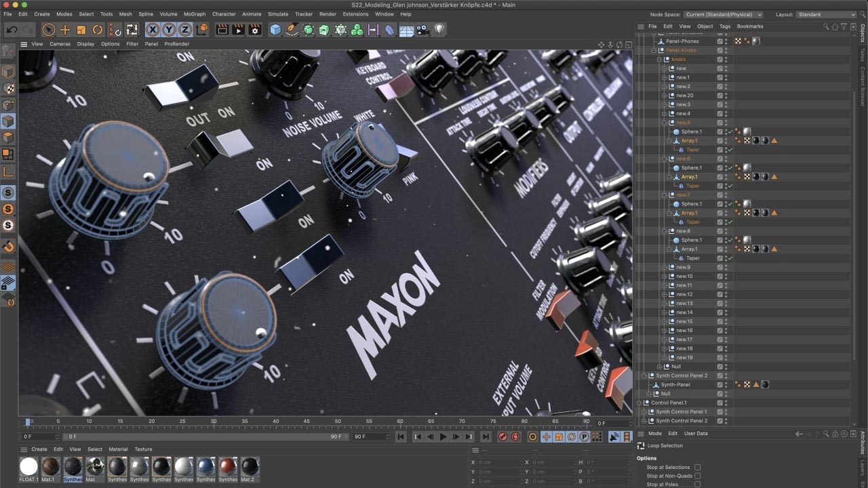Select the Rotate tool
Image resolution: width=868 pixels, height=488 pixels.
(x=98, y=29)
